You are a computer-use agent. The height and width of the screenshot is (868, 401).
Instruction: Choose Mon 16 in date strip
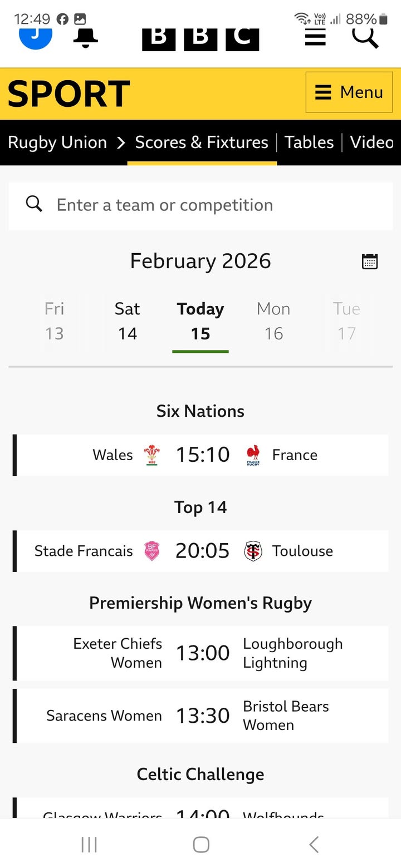click(x=273, y=321)
